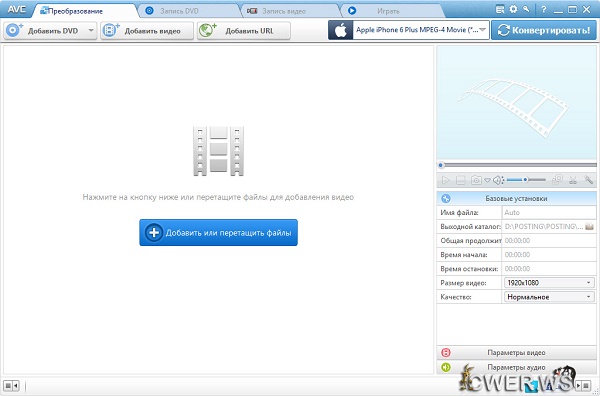Viewport: 600px width, 396px height.
Task: Take a snapshot with the camera icon
Action: [x=476, y=180]
